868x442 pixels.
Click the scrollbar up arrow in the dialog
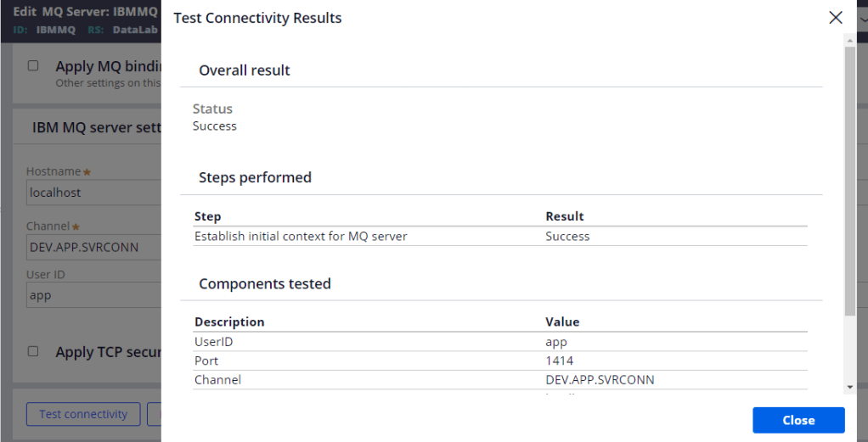[x=849, y=41]
